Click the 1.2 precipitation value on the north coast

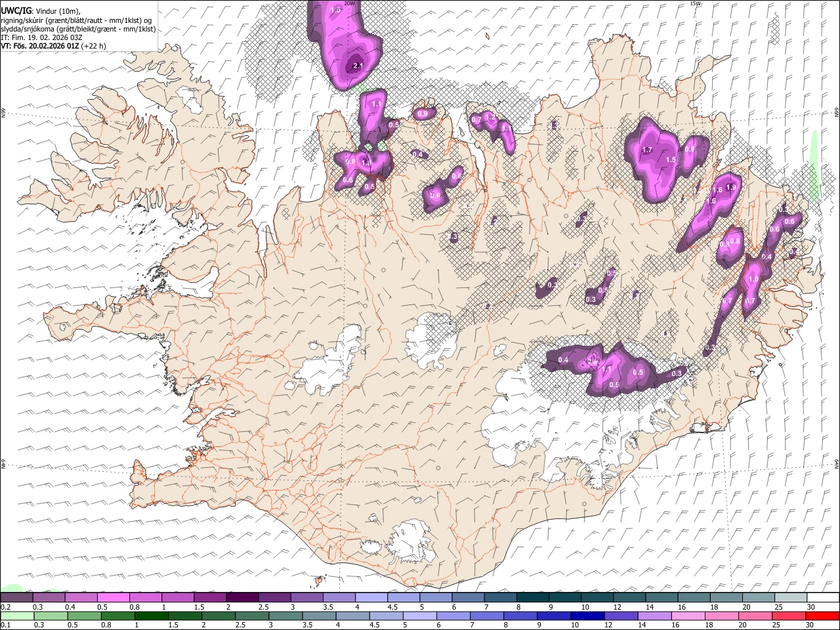click(x=489, y=117)
